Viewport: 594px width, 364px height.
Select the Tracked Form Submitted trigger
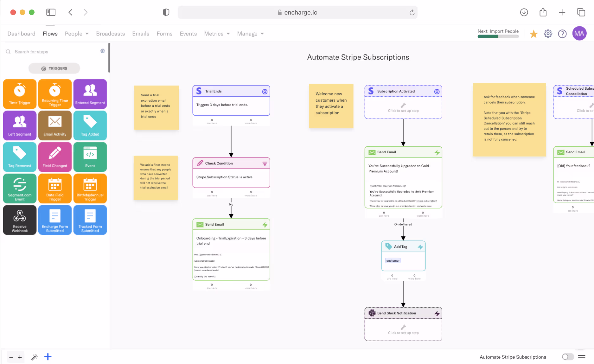point(90,220)
